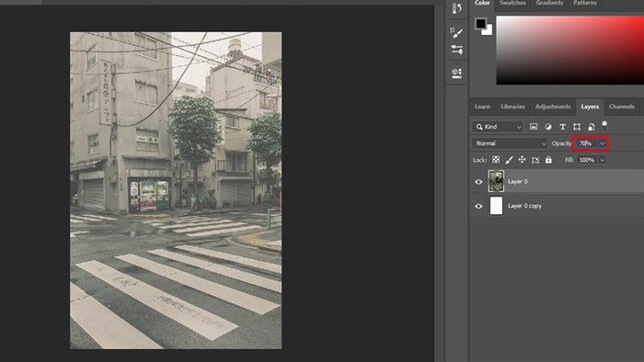Toggle lock transparent pixels
The image size is (644, 362).
tap(496, 160)
